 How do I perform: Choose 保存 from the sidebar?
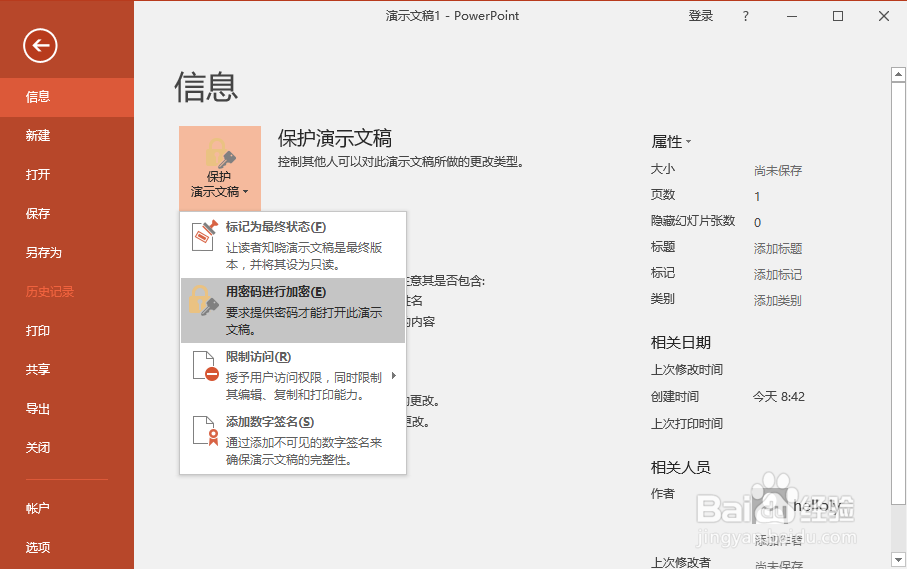click(67, 214)
